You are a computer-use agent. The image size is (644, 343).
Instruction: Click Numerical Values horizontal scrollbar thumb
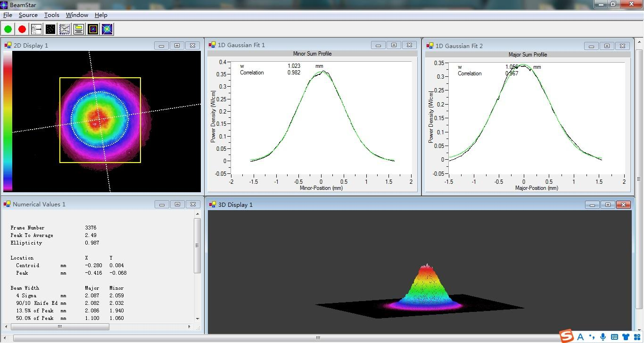click(59, 327)
